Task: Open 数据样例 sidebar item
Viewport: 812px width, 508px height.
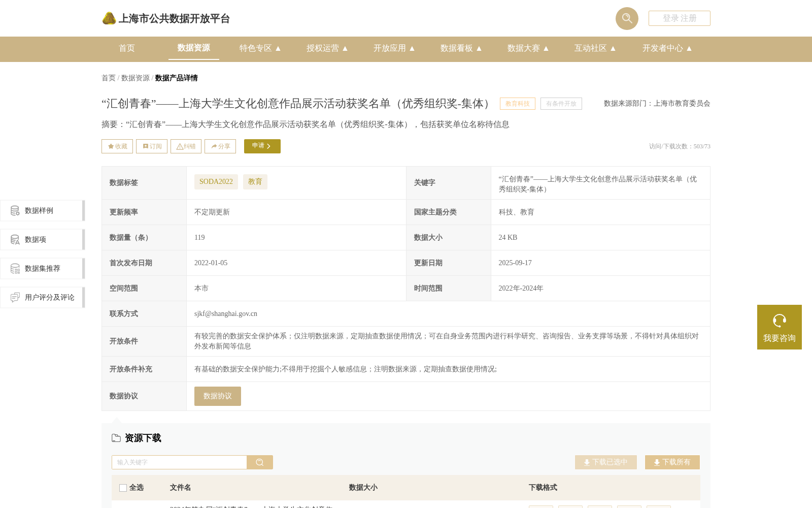Action: [x=42, y=210]
